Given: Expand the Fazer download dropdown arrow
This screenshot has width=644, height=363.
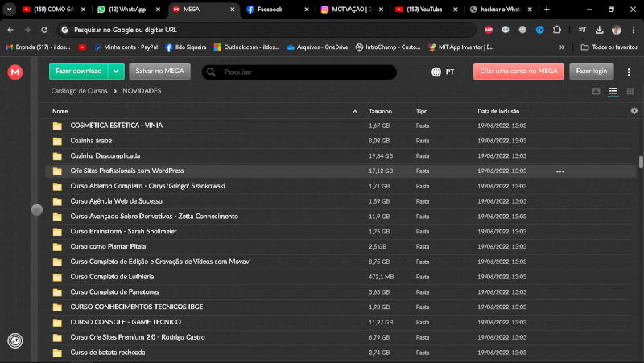Looking at the screenshot, I should click(x=117, y=72).
